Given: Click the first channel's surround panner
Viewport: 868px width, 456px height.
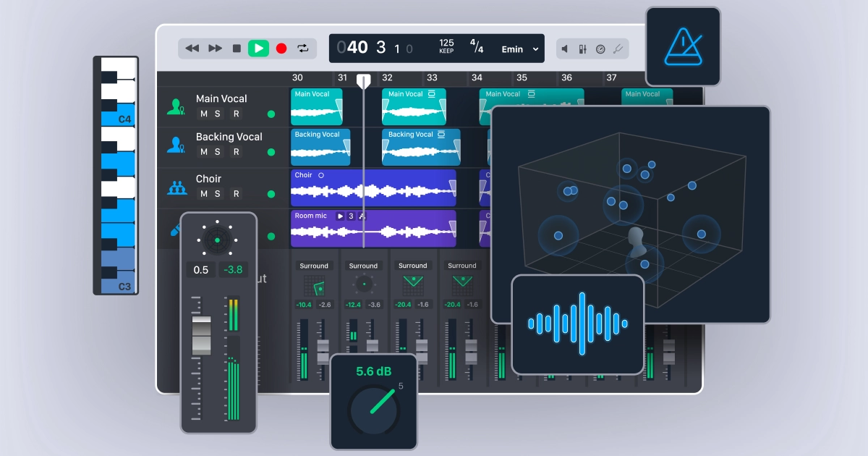Looking at the screenshot, I should pyautogui.click(x=314, y=285).
